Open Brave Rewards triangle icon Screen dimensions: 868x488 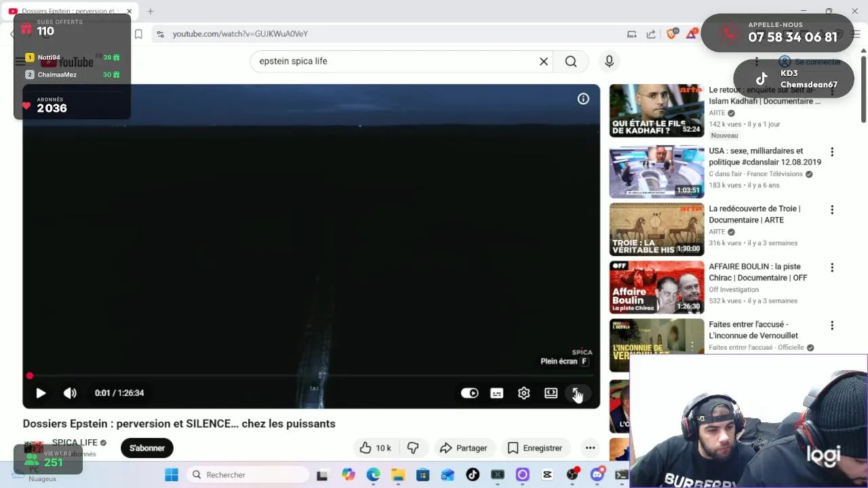point(692,34)
